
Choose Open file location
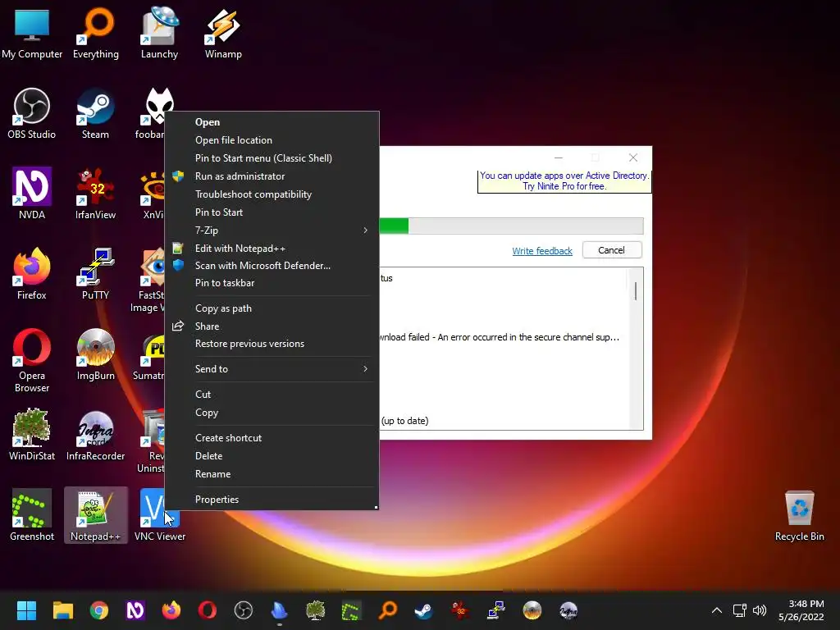click(272, 139)
